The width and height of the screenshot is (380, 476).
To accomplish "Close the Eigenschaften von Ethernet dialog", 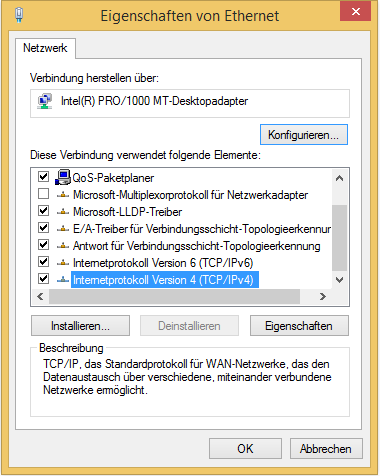I will coord(355,11).
